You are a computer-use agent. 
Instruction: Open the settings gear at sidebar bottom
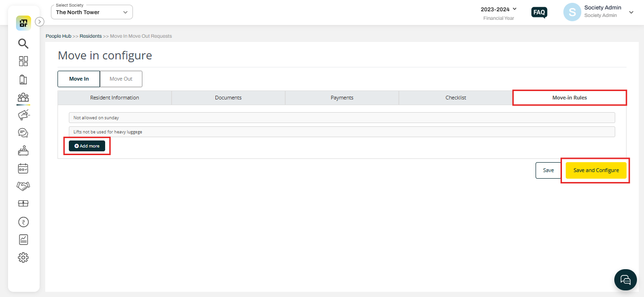pos(23,257)
